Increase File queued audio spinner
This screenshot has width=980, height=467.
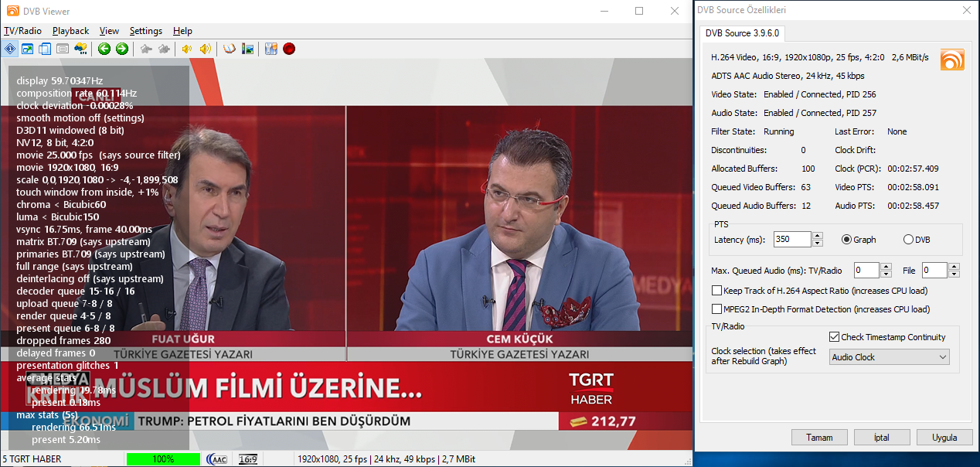(954, 267)
